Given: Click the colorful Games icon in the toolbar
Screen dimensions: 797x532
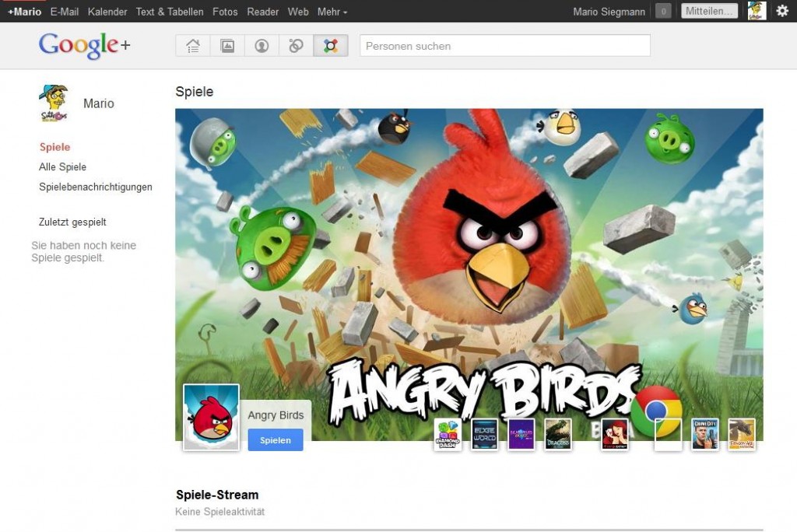Looking at the screenshot, I should (329, 46).
